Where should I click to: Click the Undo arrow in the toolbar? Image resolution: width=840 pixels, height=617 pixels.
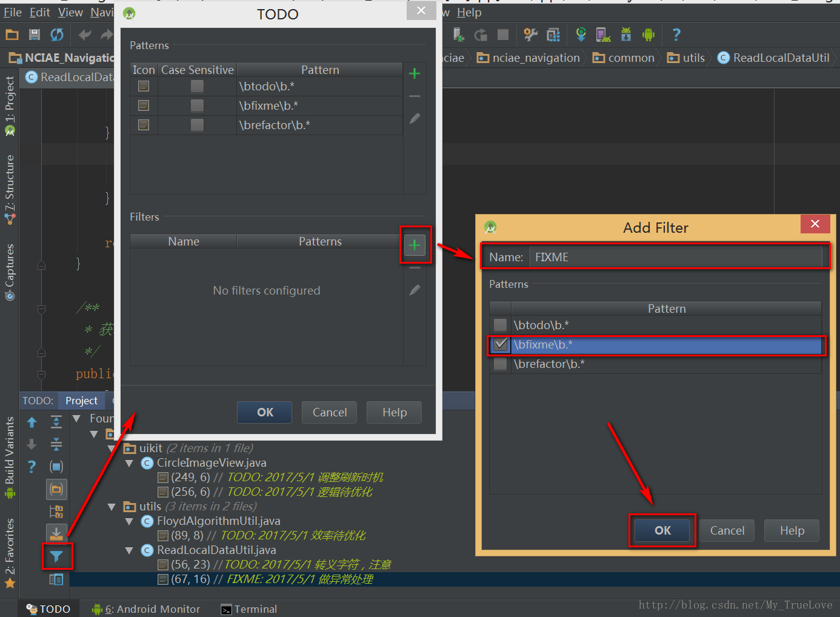click(85, 35)
